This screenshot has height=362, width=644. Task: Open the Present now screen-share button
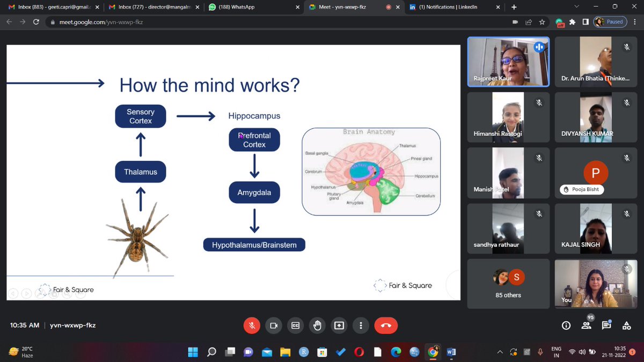point(339,325)
